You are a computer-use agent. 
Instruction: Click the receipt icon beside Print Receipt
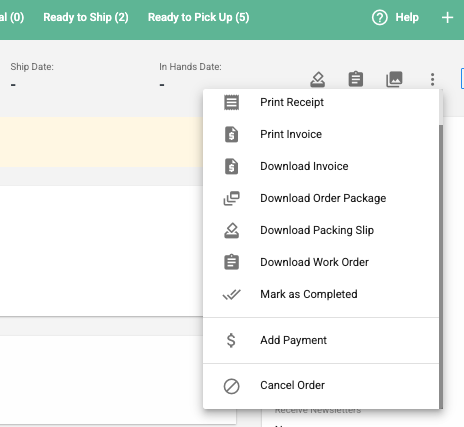coord(231,102)
